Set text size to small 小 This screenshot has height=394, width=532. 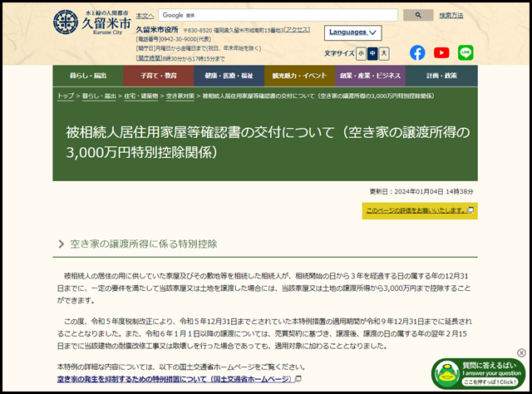(x=361, y=54)
